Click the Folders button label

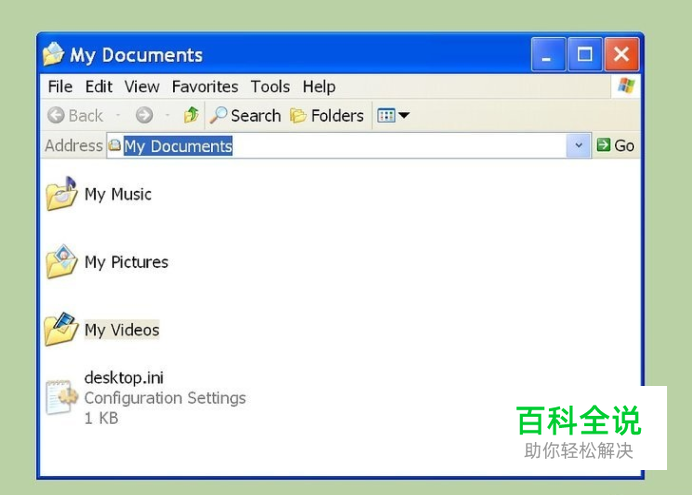[x=338, y=116]
